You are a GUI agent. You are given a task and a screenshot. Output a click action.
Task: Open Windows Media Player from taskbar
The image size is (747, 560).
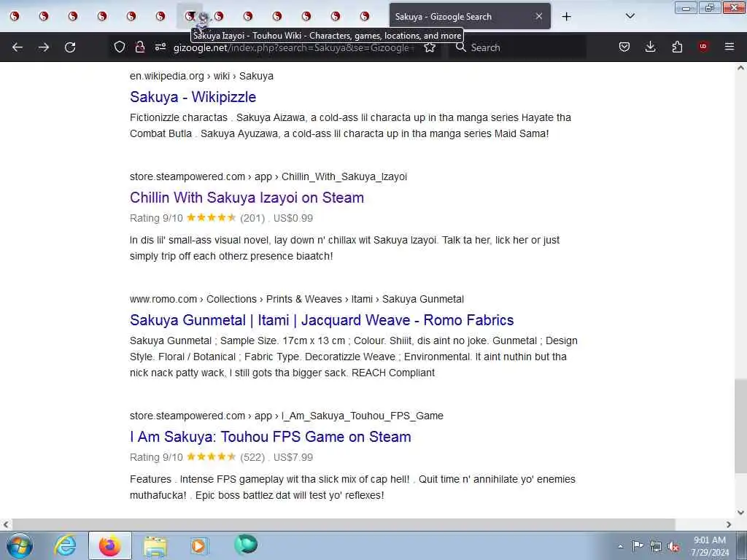tap(199, 545)
